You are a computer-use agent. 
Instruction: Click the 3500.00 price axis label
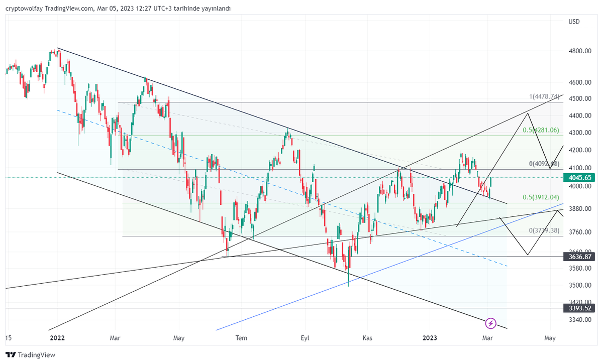tap(579, 285)
